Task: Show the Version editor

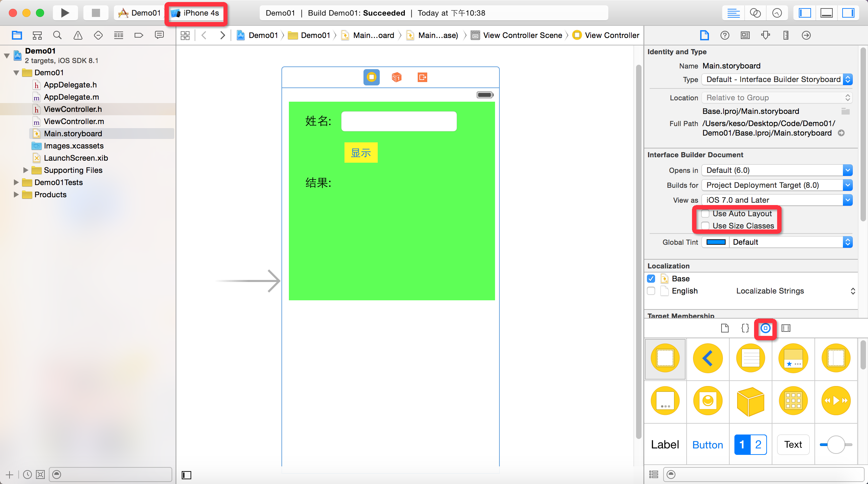Action: [777, 13]
